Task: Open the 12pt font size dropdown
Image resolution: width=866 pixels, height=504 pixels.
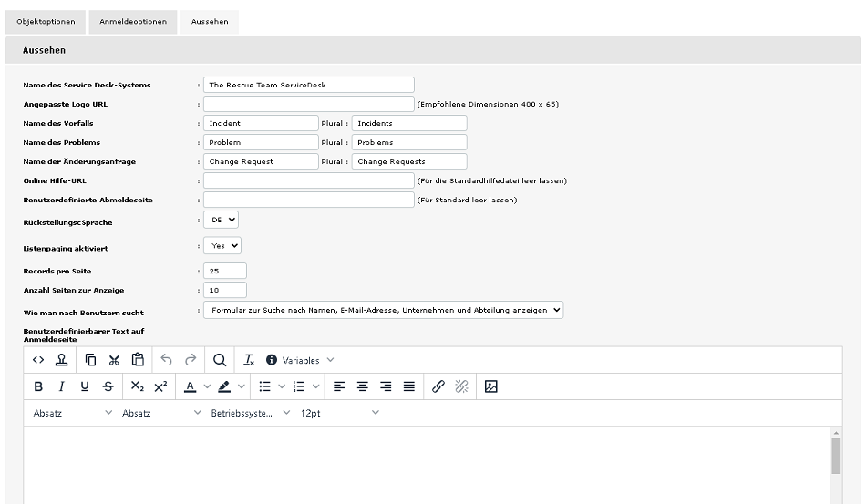Action: pyautogui.click(x=338, y=413)
